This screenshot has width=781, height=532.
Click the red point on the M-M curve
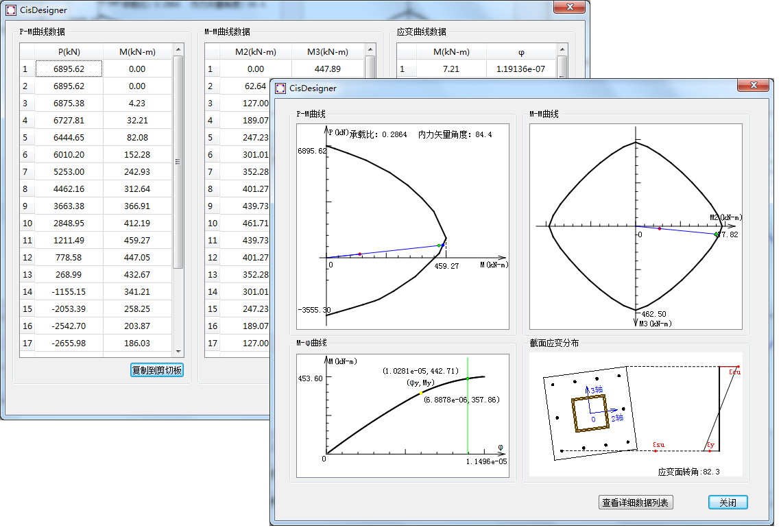(x=660, y=228)
